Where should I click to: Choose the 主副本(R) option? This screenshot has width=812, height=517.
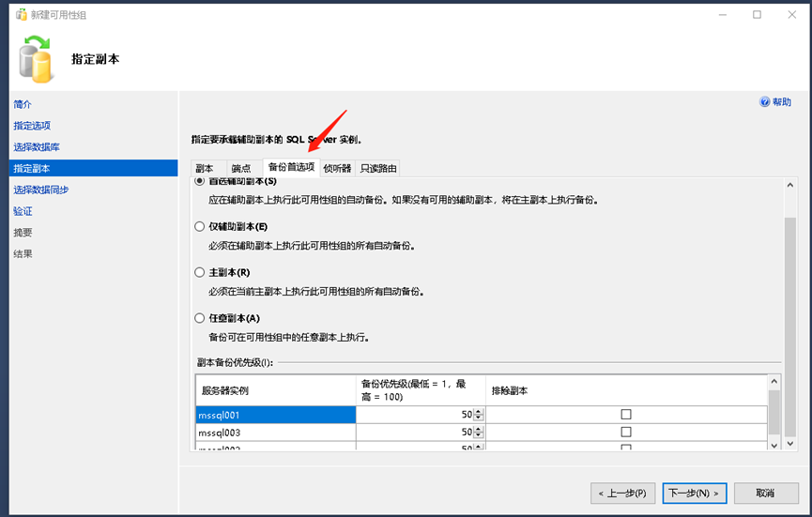[199, 272]
